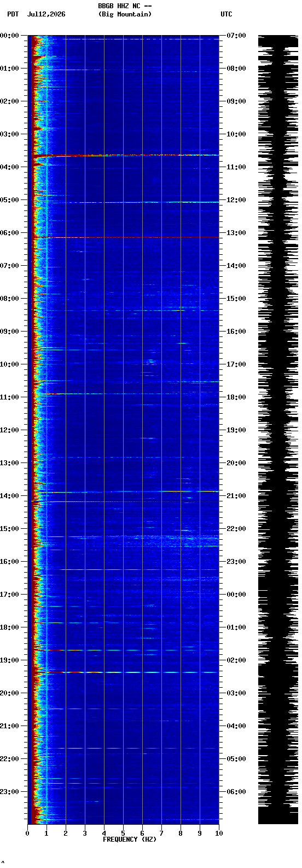302x868 pixels.
Task: Click the 21:00 PDT time label
Action: 9,726
